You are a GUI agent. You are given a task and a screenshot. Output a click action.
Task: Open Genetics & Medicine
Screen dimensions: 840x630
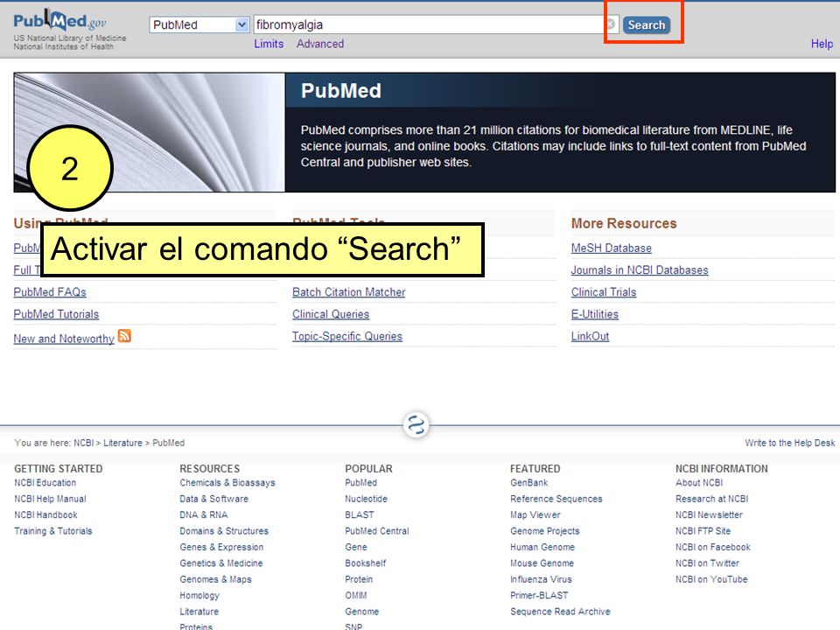(x=221, y=563)
